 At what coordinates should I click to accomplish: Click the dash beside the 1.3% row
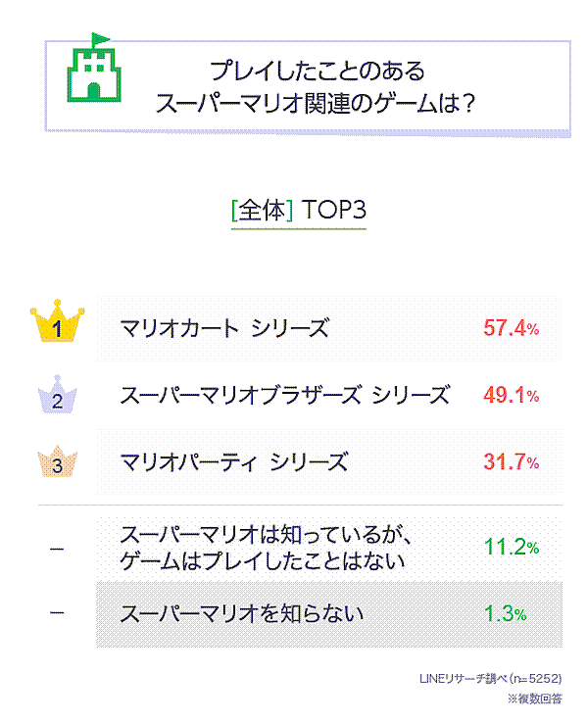[57, 614]
